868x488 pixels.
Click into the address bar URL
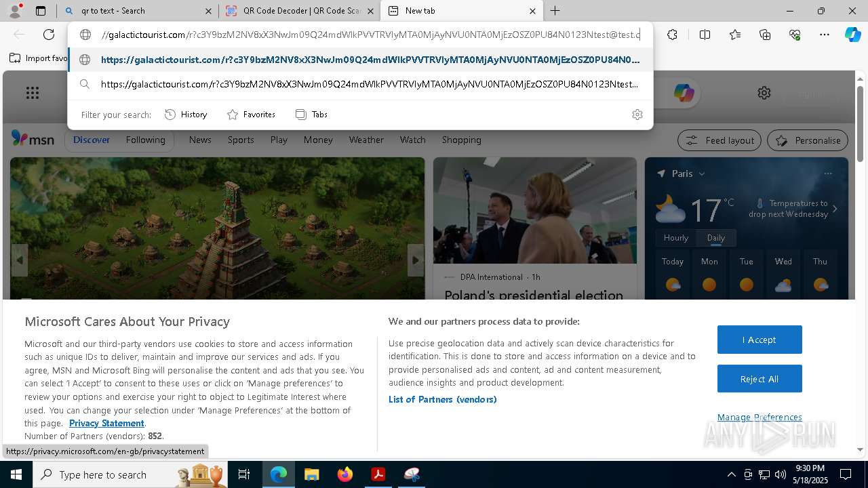pos(370,35)
